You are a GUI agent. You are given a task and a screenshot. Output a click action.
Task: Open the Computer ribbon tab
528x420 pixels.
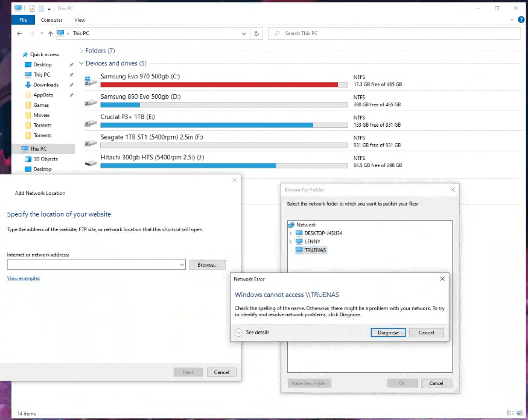(51, 20)
